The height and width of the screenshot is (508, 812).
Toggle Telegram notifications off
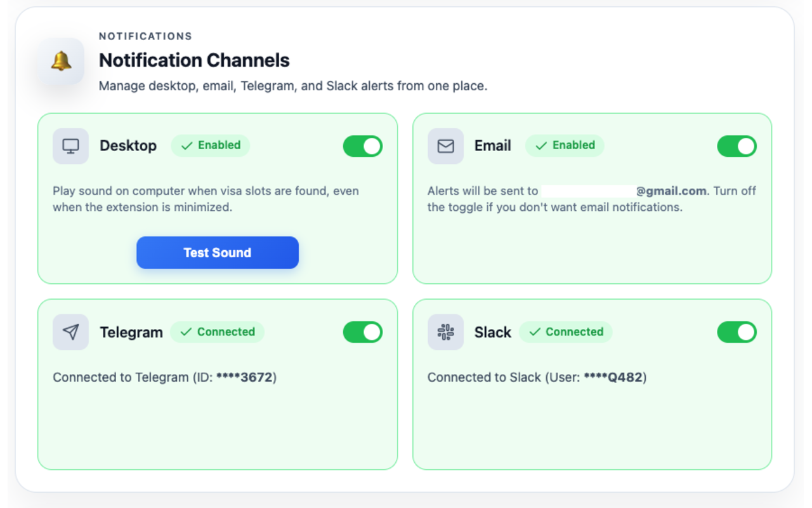[362, 331]
